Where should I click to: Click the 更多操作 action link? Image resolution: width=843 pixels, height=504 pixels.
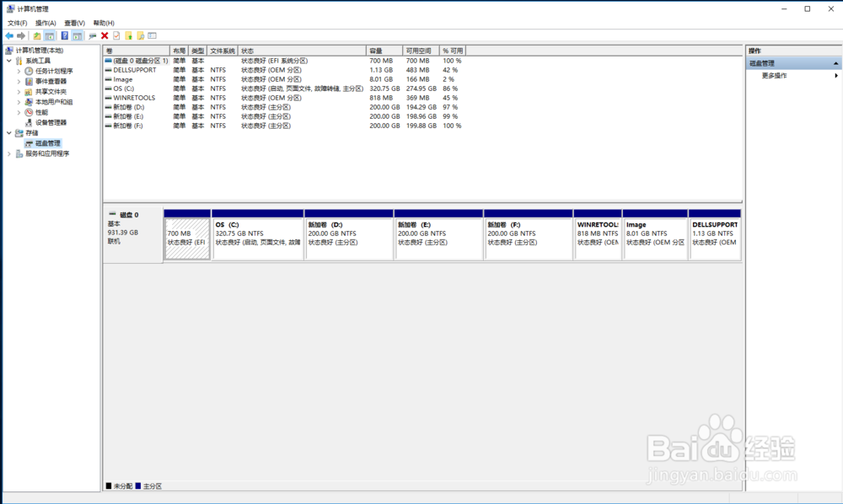(774, 76)
